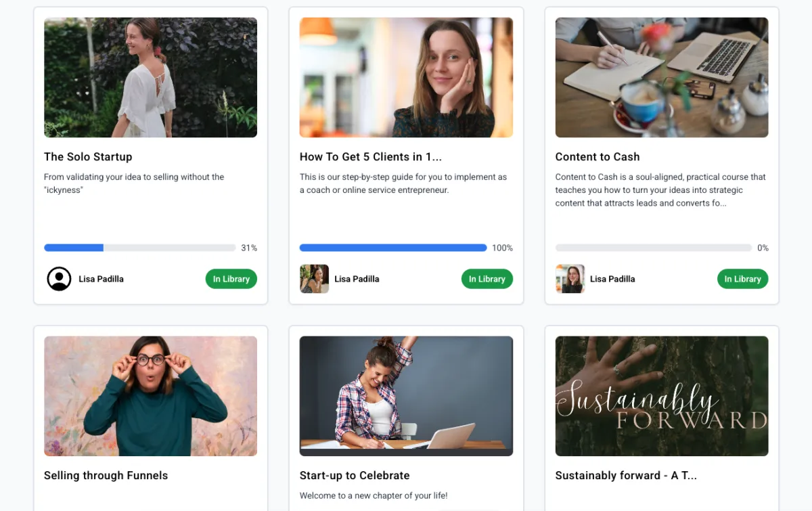Click description 'From validating your idea to selling'
Image resolution: width=812 pixels, height=511 pixels.
pos(134,183)
